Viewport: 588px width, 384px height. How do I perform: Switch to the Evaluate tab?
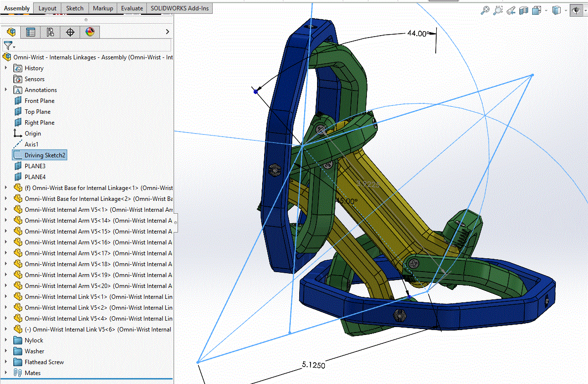click(132, 8)
